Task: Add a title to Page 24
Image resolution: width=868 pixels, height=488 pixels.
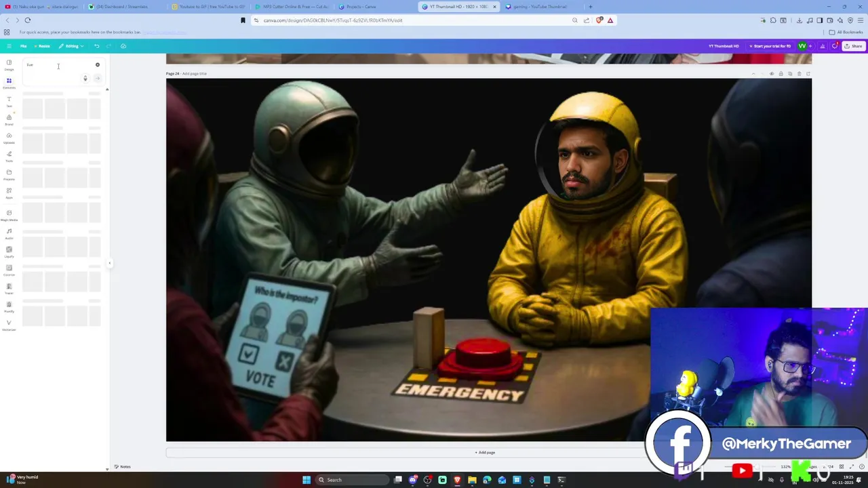Action: click(195, 73)
